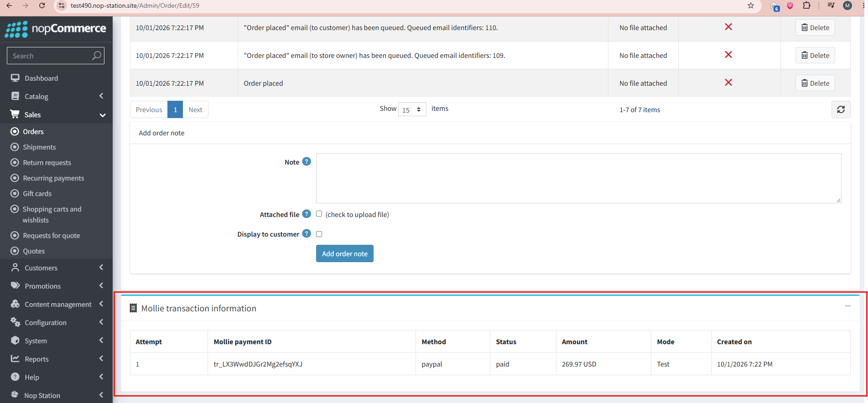Viewport: 868px width, 403px height.
Task: Open the browser extensions puzzle icon
Action: pyautogui.click(x=807, y=5)
